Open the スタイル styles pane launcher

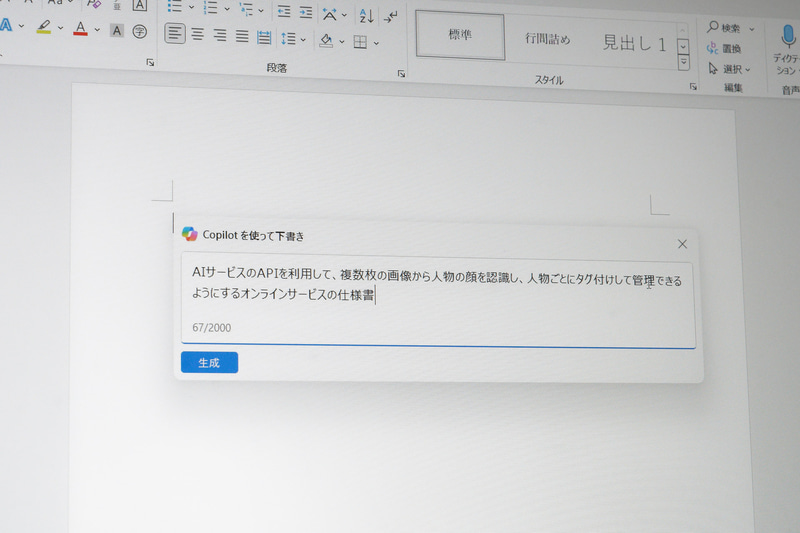[x=693, y=87]
